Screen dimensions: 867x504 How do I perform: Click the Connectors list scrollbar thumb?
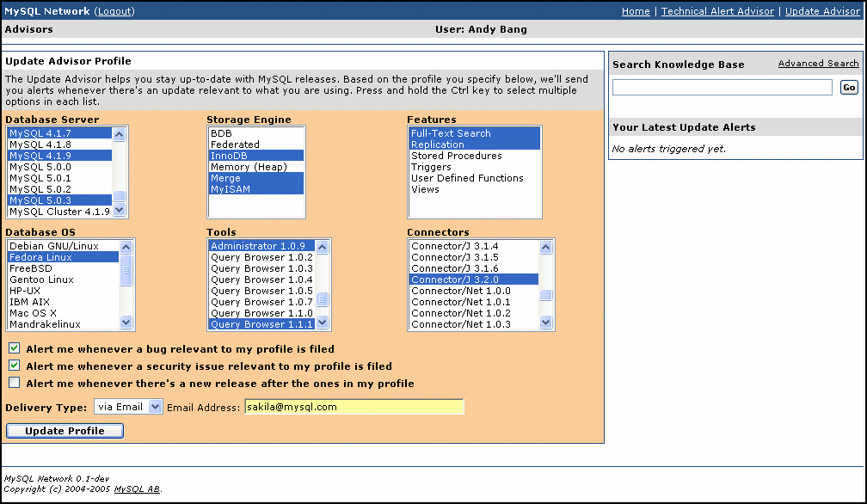pos(545,295)
